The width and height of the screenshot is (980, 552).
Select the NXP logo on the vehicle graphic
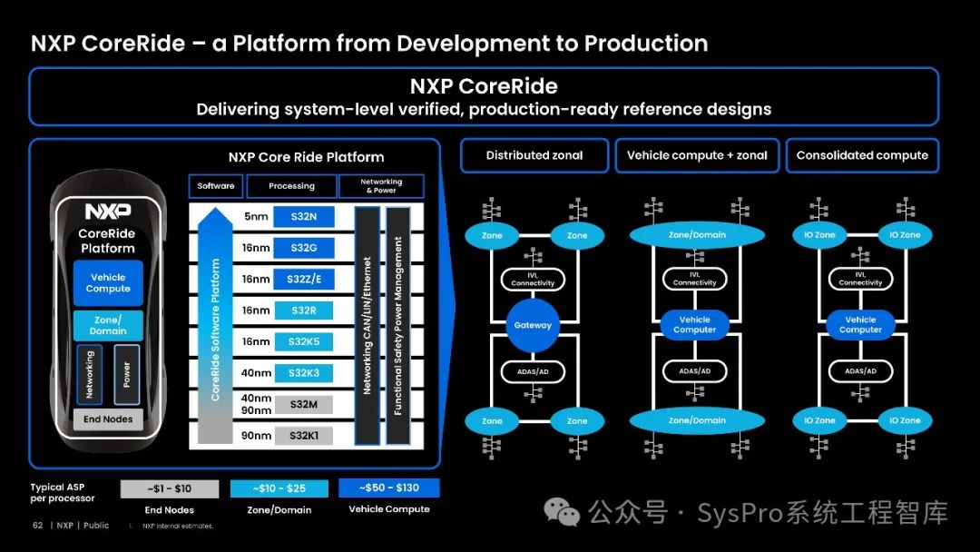[106, 212]
